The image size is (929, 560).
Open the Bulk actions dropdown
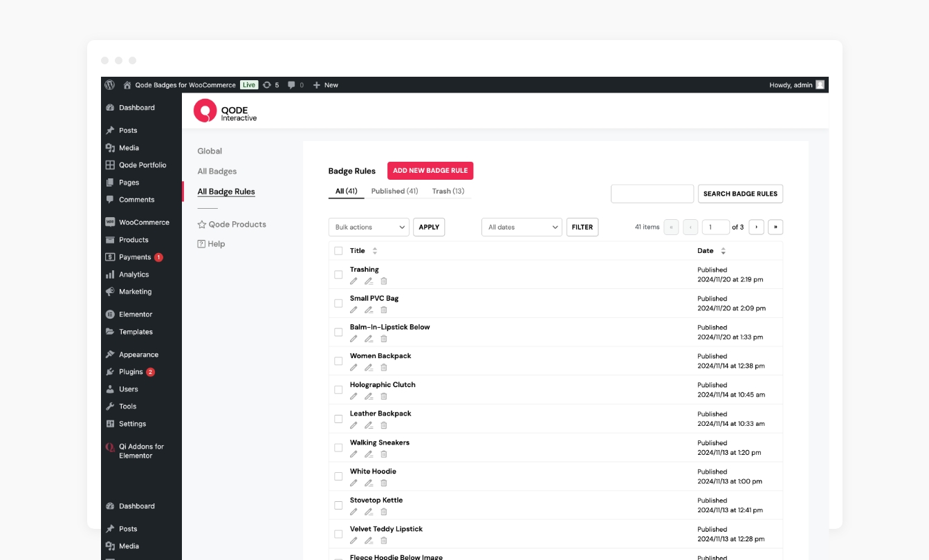tap(369, 227)
